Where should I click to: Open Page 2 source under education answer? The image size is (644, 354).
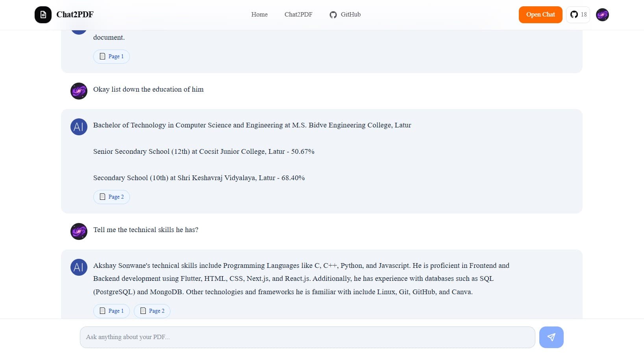[111, 197]
